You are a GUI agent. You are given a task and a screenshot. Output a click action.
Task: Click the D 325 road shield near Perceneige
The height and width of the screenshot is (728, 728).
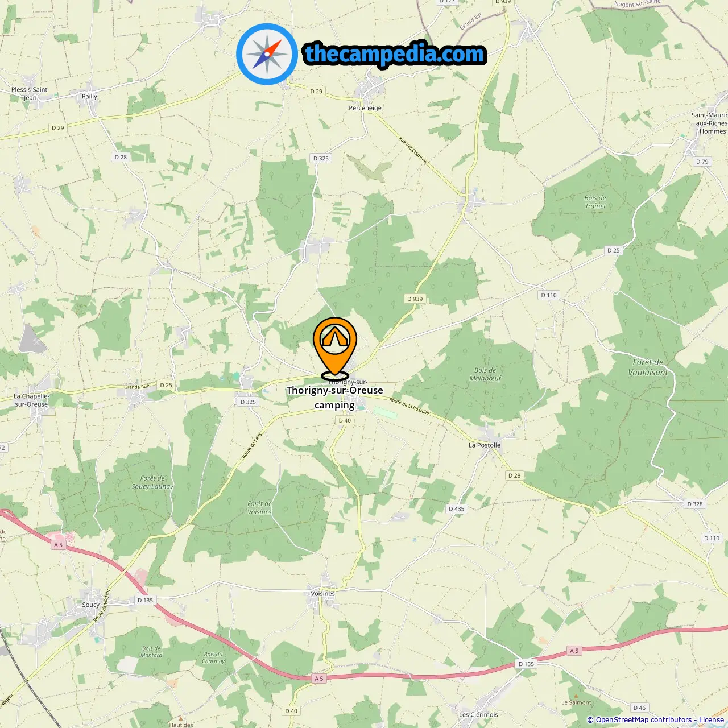point(321,158)
